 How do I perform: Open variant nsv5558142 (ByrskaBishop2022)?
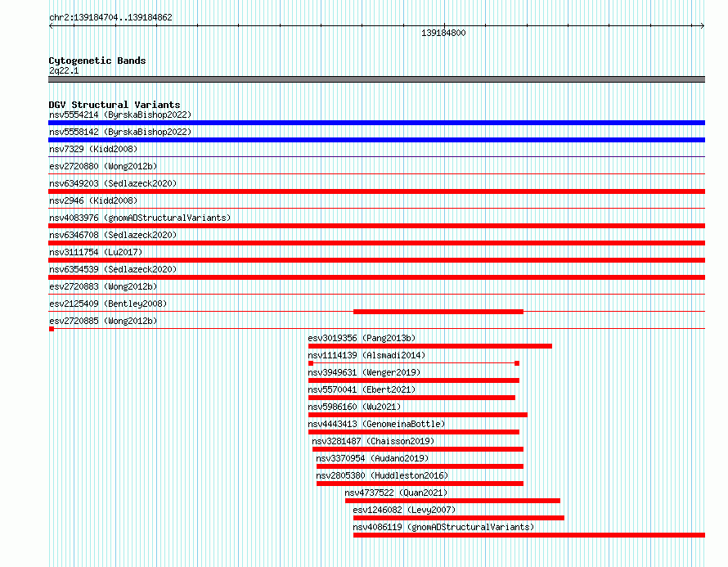120,132
